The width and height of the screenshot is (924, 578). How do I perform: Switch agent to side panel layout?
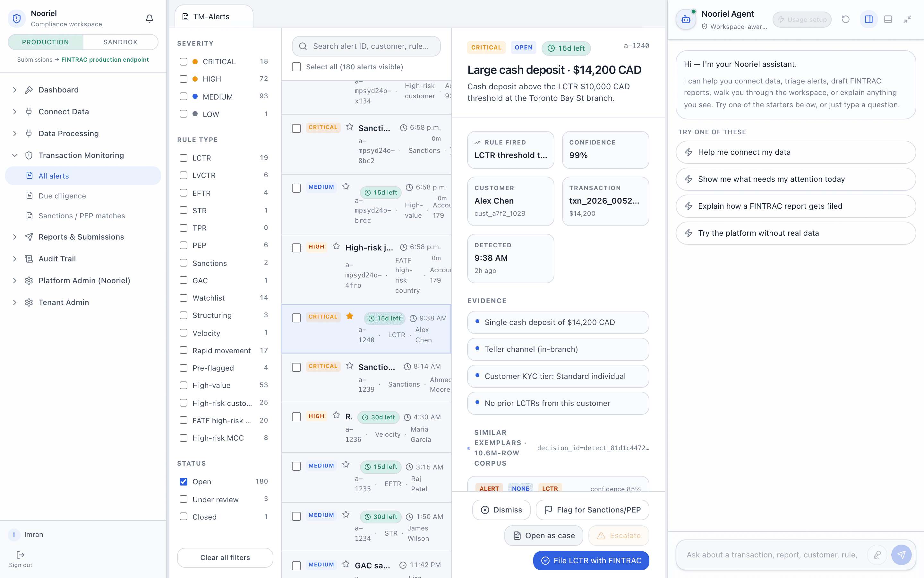pyautogui.click(x=868, y=19)
